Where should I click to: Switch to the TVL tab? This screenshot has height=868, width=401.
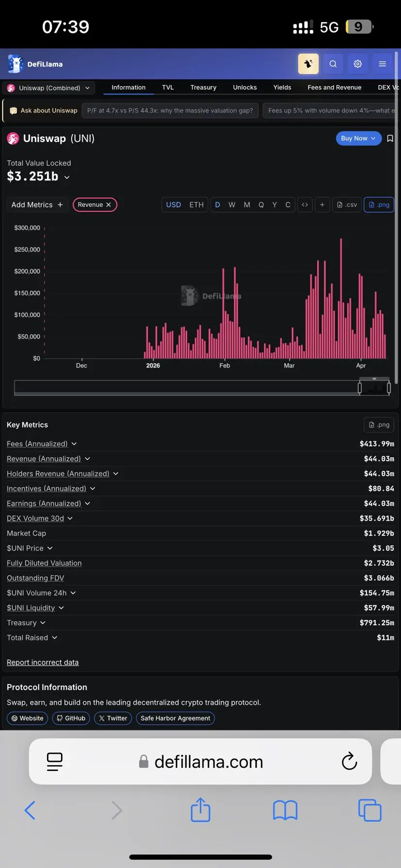[x=168, y=88]
